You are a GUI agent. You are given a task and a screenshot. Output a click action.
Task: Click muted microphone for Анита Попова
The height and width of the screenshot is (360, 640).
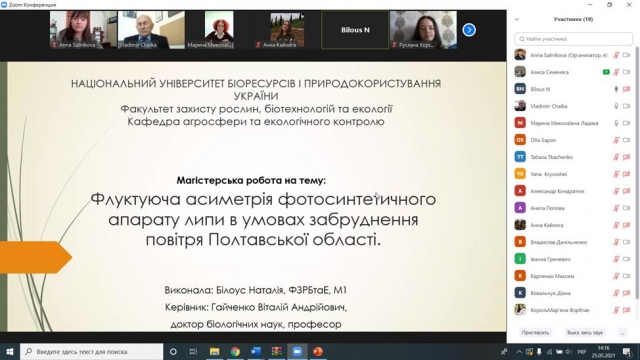[x=616, y=208]
